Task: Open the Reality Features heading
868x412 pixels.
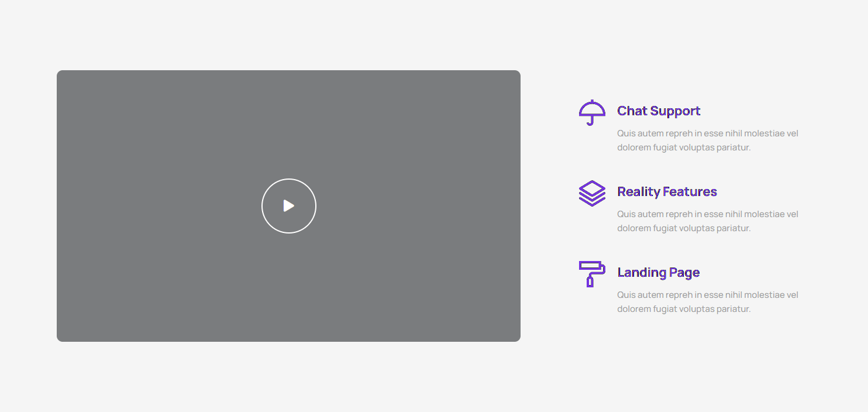Action: [667, 192]
